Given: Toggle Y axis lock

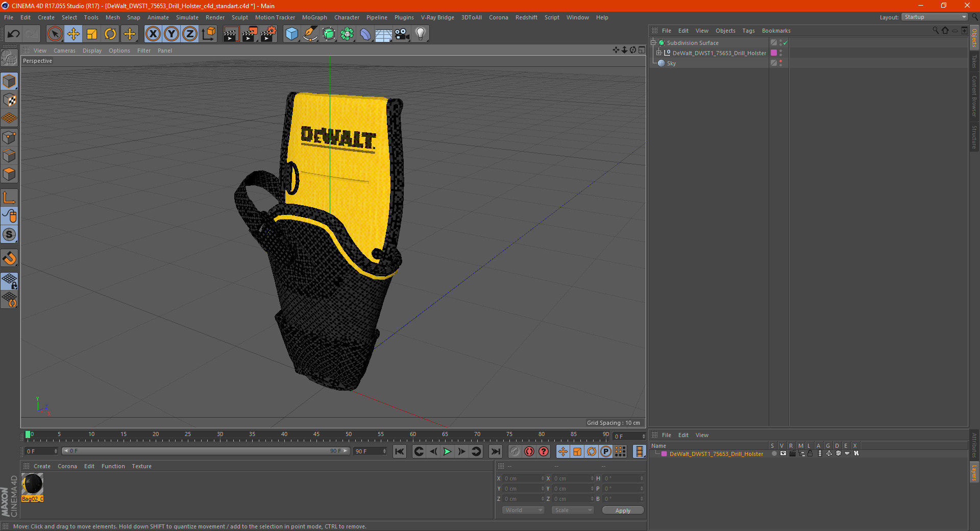Looking at the screenshot, I should tap(171, 34).
